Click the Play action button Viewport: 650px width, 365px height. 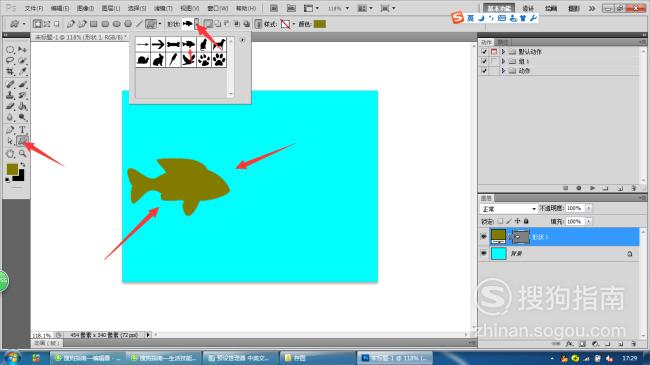(x=592, y=188)
